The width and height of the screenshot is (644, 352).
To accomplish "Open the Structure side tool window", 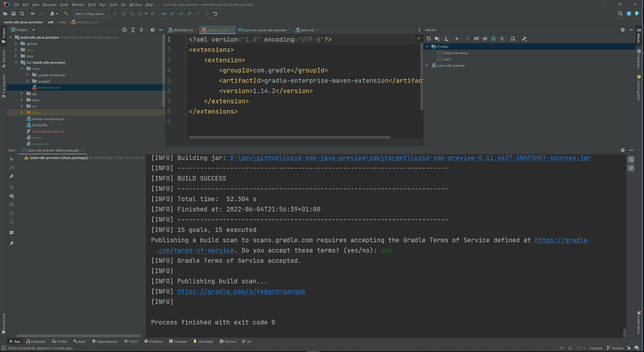I will point(3,59).
